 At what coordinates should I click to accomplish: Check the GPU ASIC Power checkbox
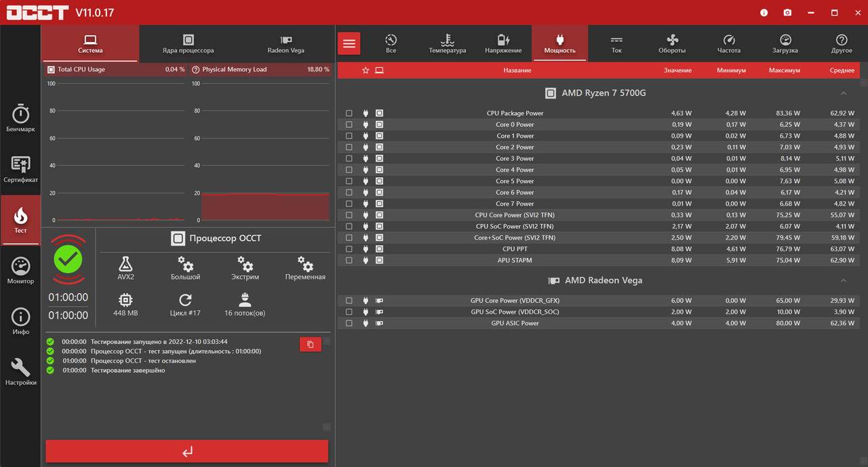(349, 323)
